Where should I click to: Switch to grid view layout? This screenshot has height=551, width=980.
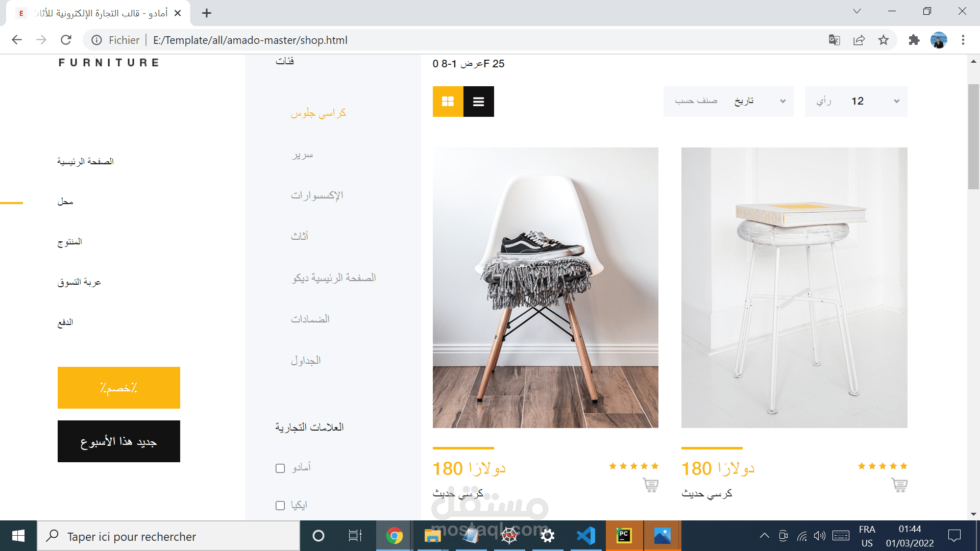(x=448, y=102)
